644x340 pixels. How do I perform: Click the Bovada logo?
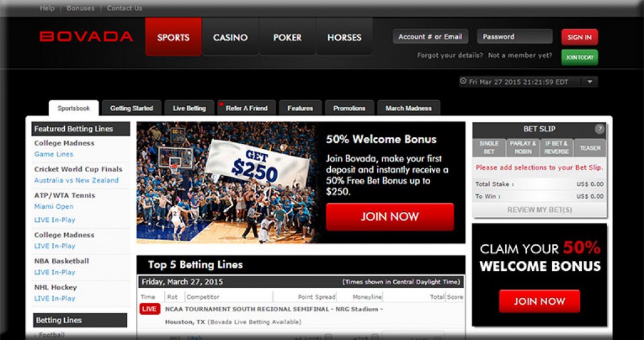(x=86, y=36)
